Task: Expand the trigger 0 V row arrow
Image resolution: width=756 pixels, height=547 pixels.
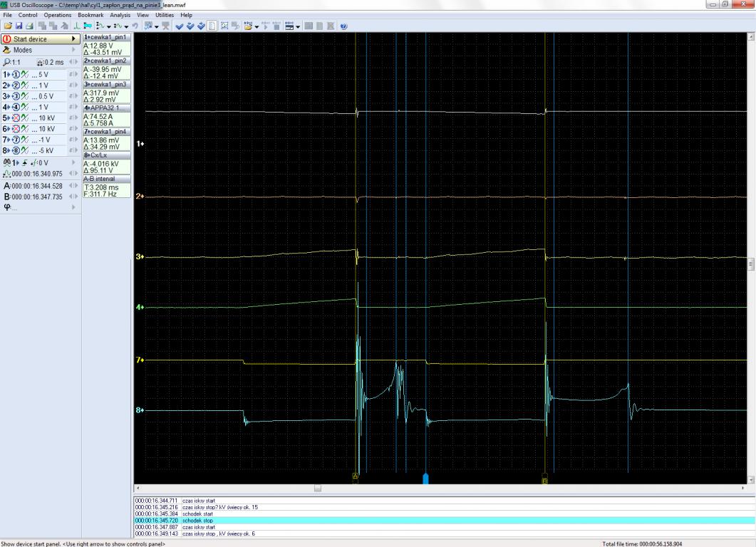Action: 74,163
